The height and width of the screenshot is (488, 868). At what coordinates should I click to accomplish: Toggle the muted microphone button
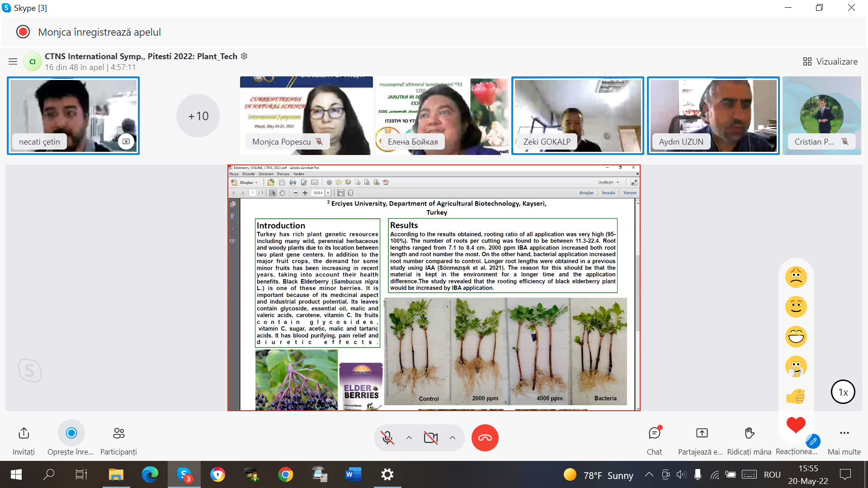[387, 437]
